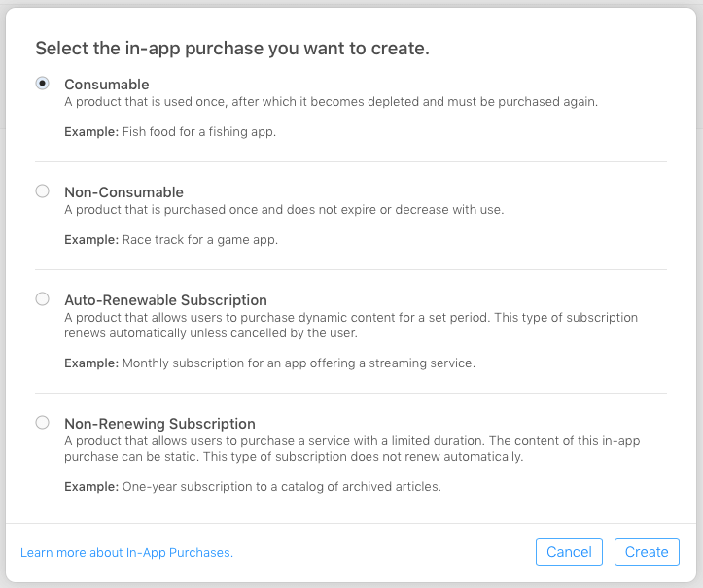This screenshot has height=588, width=703.
Task: Click the bold Consumable heading label
Action: click(x=106, y=85)
